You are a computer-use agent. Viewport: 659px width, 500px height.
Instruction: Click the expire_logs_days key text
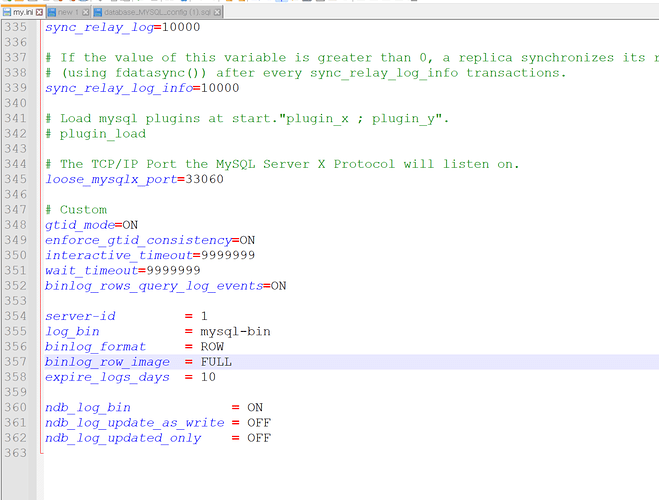pyautogui.click(x=107, y=377)
